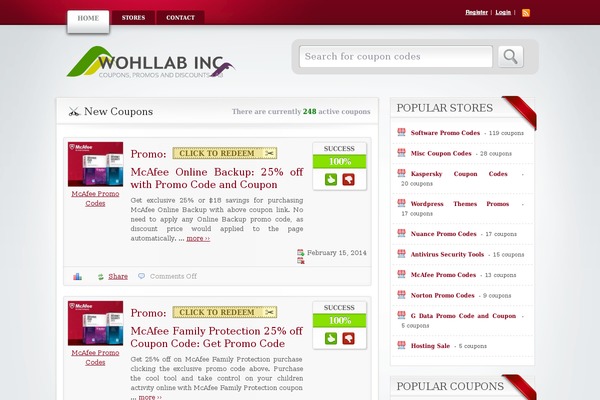Click the scissors icon beside New Coupons
The width and height of the screenshot is (600, 400).
tap(74, 111)
